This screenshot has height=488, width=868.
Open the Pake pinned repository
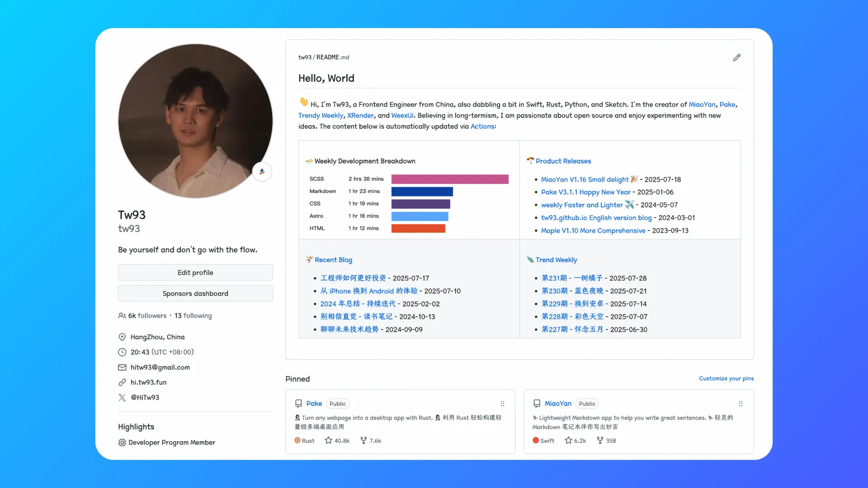coord(314,404)
